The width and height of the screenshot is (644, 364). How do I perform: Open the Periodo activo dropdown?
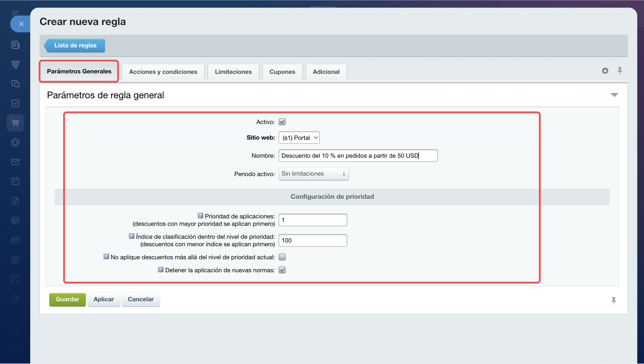314,174
